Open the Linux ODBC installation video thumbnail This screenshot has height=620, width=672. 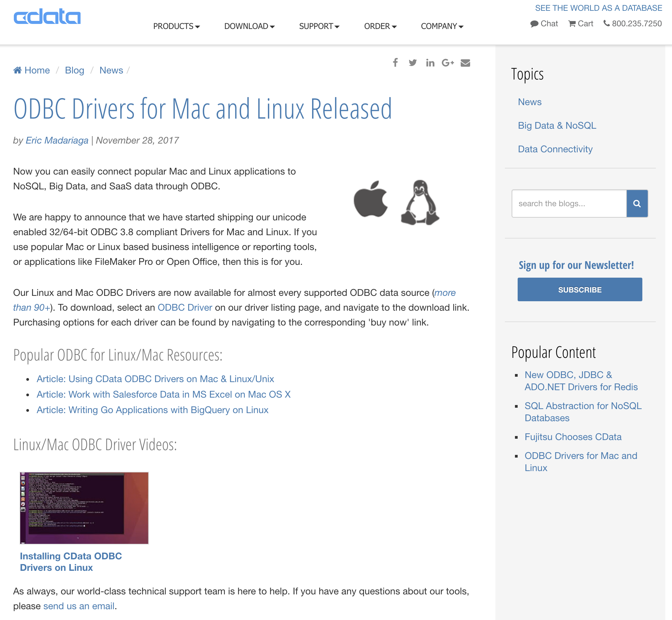pos(84,508)
